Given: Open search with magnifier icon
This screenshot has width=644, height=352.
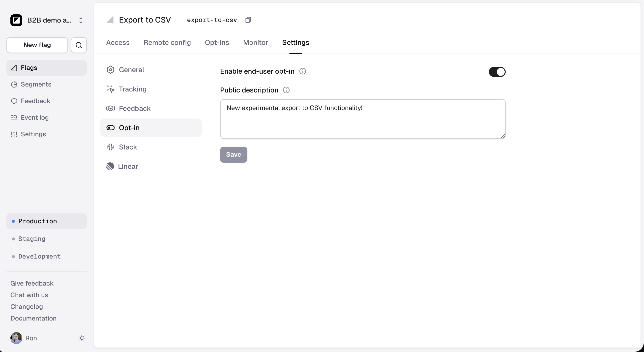Looking at the screenshot, I should pyautogui.click(x=79, y=45).
